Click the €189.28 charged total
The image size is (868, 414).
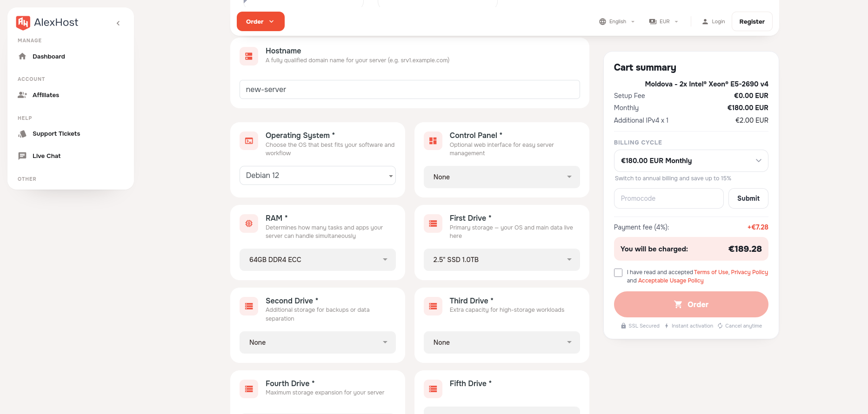point(745,249)
